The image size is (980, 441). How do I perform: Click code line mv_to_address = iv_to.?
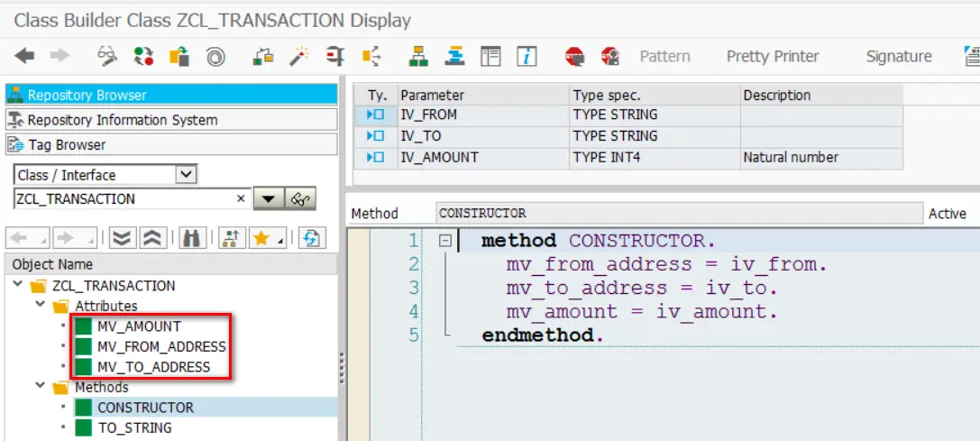(x=641, y=288)
